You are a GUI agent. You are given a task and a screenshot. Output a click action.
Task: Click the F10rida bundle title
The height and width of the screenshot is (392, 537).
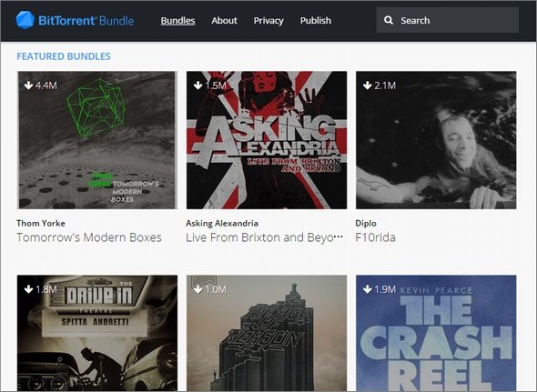[375, 237]
